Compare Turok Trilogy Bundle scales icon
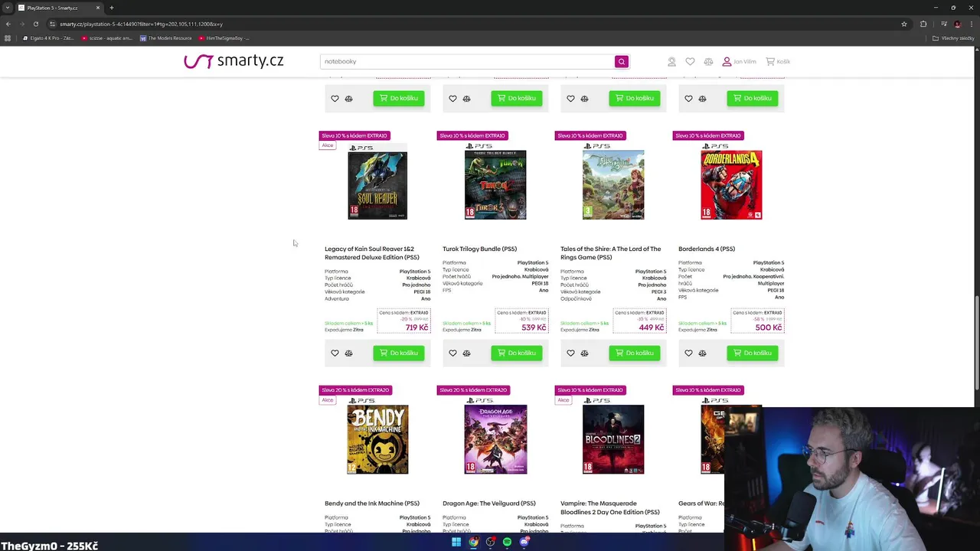980x551 pixels. click(466, 353)
